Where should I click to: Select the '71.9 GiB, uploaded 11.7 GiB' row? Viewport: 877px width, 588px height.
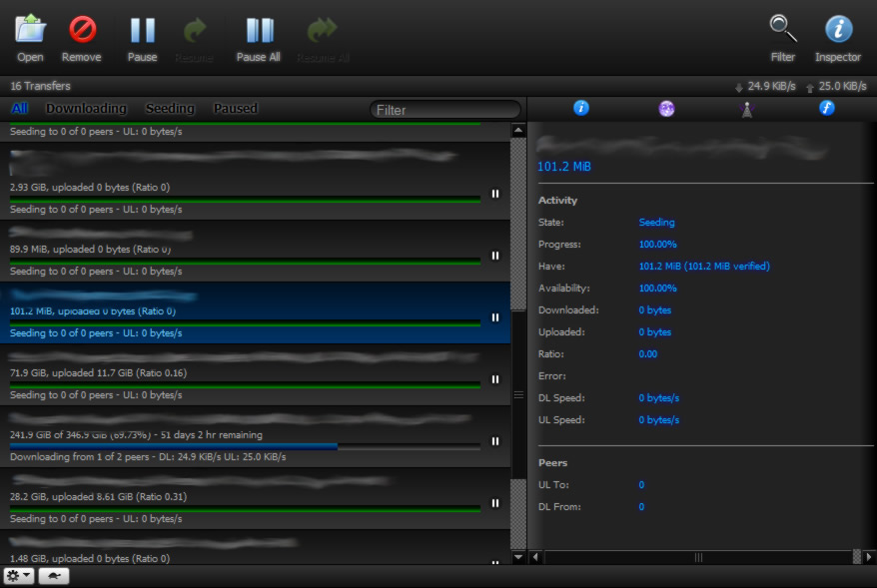pyautogui.click(x=255, y=375)
